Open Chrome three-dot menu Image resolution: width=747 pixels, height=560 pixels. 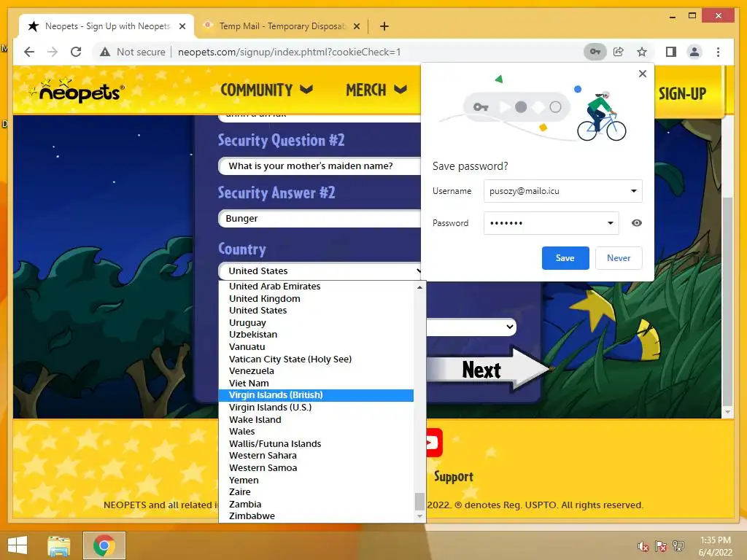718,52
